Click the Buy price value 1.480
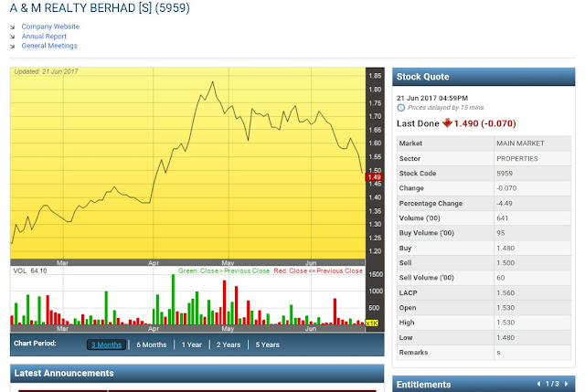The height and width of the screenshot is (392, 585). 505,248
